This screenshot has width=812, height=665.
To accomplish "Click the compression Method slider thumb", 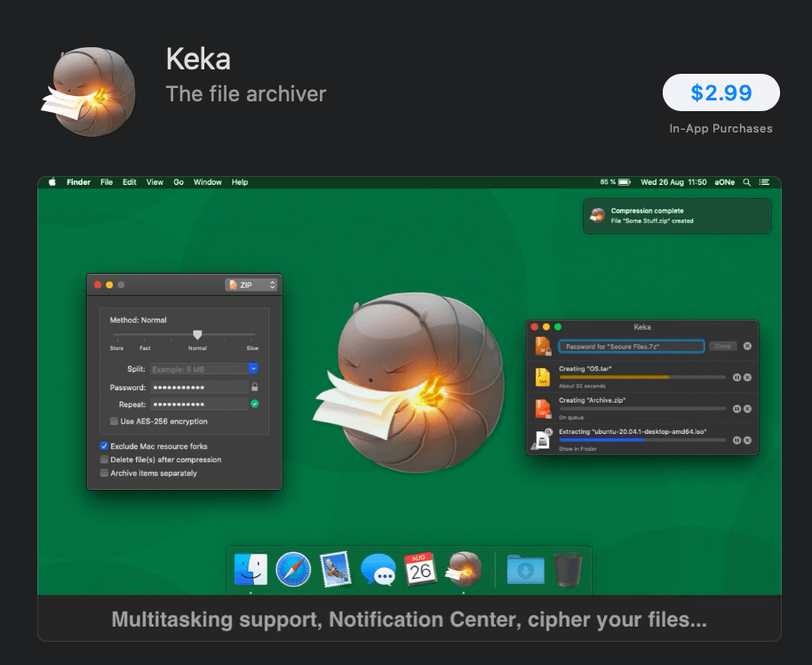I will [x=197, y=335].
